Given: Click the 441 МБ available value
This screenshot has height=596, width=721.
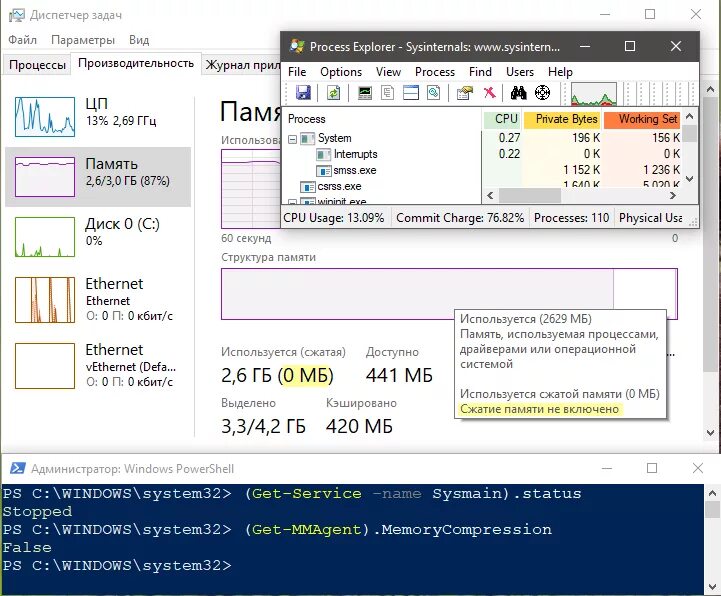Looking at the screenshot, I should tap(399, 376).
